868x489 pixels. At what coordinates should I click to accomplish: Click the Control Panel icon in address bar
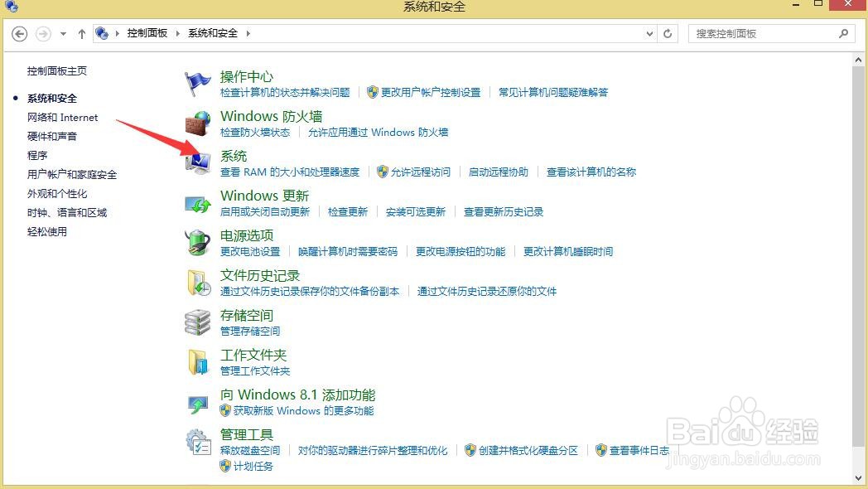pyautogui.click(x=102, y=33)
